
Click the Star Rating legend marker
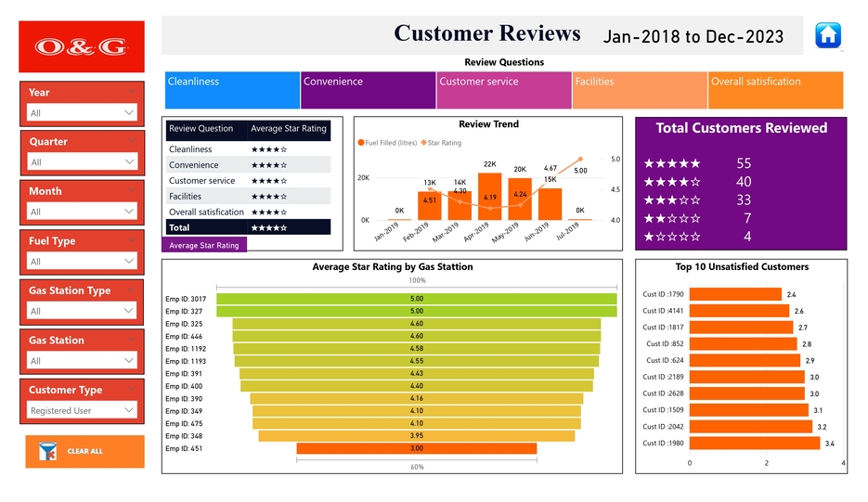point(424,143)
